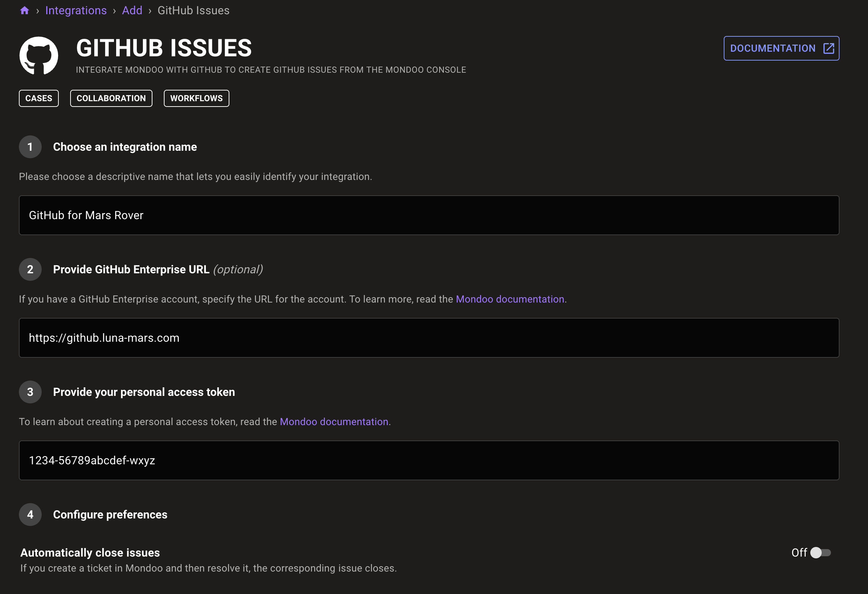
Task: Click the step 3 number badge
Action: pos(30,392)
